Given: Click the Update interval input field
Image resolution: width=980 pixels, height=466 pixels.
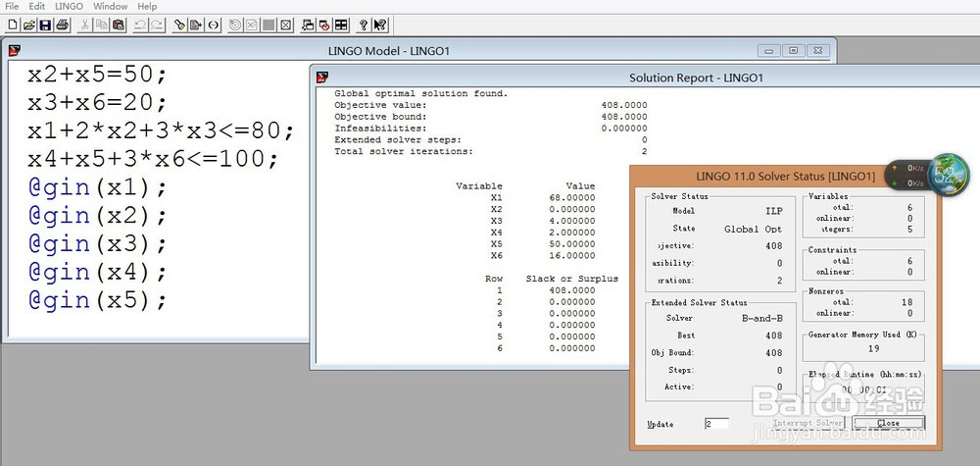Looking at the screenshot, I should pyautogui.click(x=716, y=424).
